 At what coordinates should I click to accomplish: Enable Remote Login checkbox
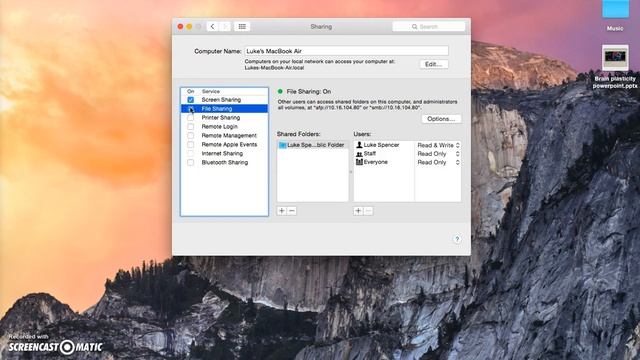[x=191, y=127]
